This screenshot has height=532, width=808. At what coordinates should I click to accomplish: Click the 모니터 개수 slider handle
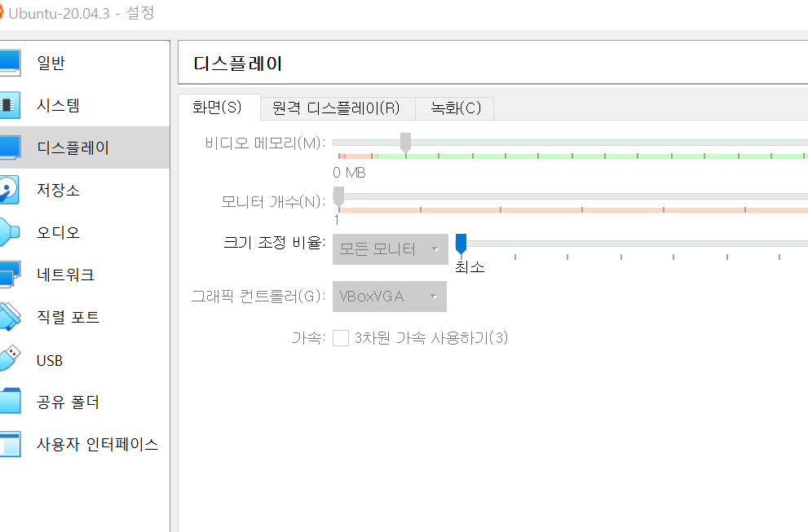click(x=338, y=197)
